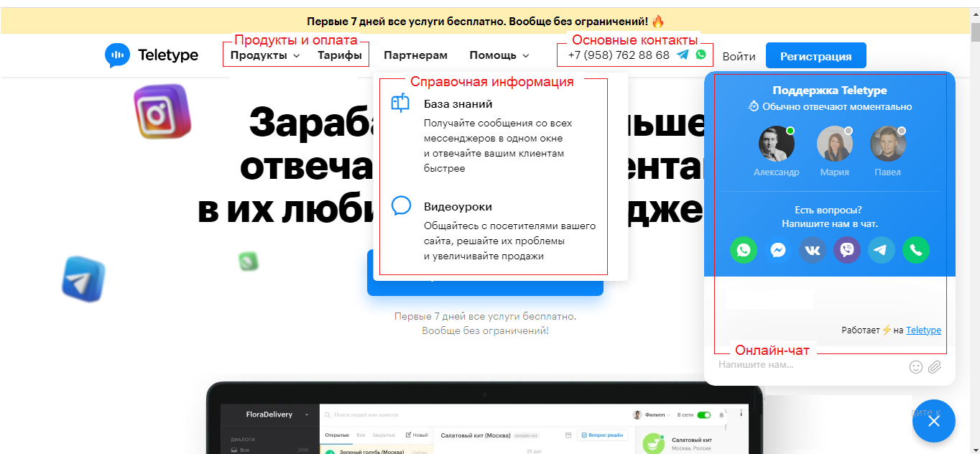Click phone number +7 (958) 762 88 68
Viewport: 980px width, 454px height.
tap(619, 55)
